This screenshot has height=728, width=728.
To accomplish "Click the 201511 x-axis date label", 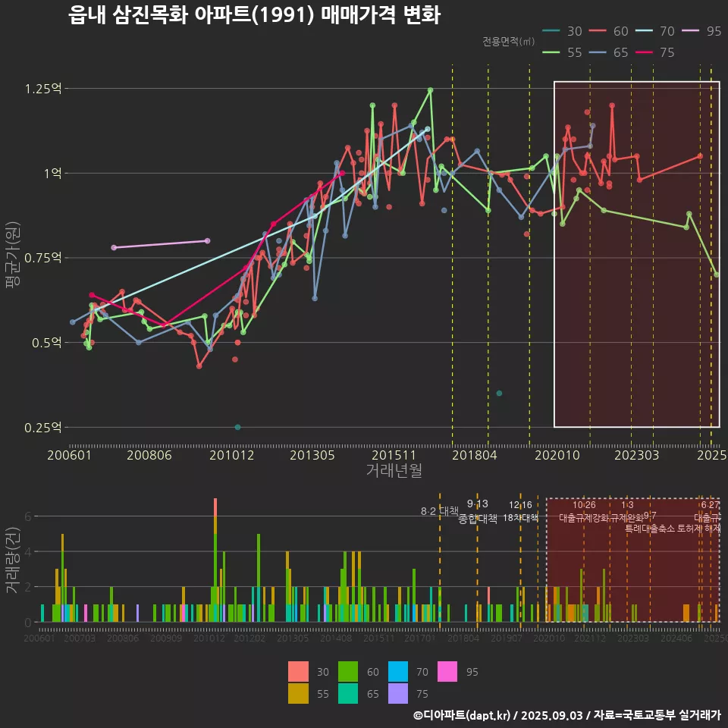I will (394, 456).
